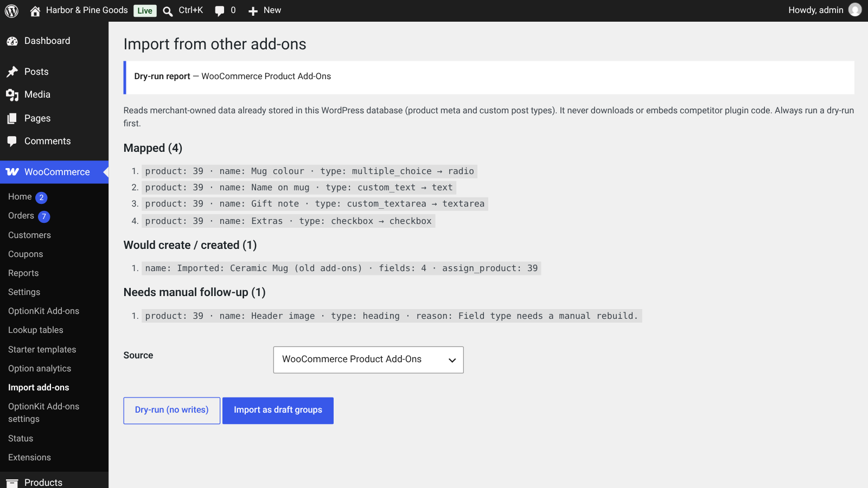
Task: Click the Dashboard gauge icon
Action: coord(12,41)
